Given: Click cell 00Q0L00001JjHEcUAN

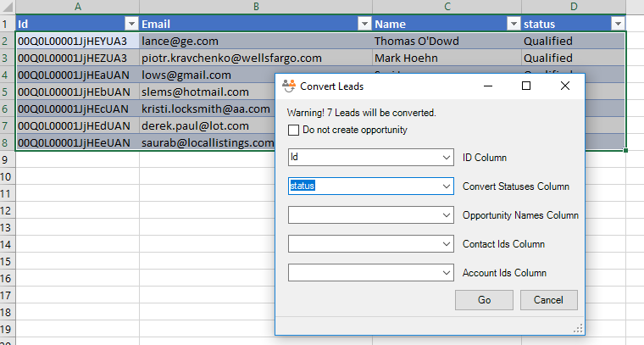Looking at the screenshot, I should tap(78, 109).
